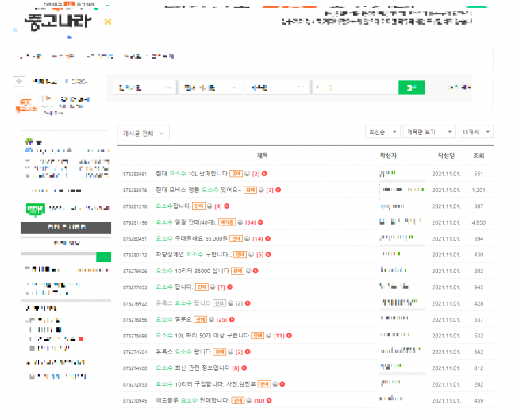Image resolution: width=519 pixels, height=420 pixels.
Task: Click the 판매 badge on 현대 요소수 10L 판매합니다
Action: click(236, 174)
